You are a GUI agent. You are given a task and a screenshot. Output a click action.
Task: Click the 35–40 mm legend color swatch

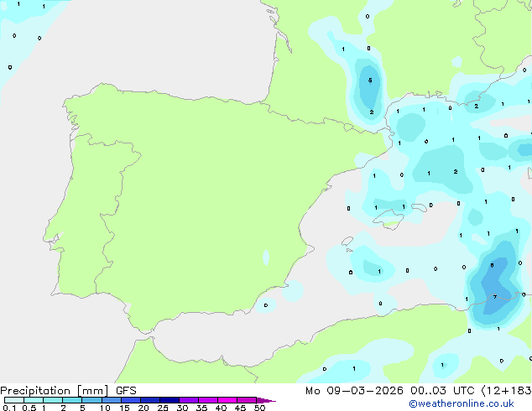(x=208, y=400)
